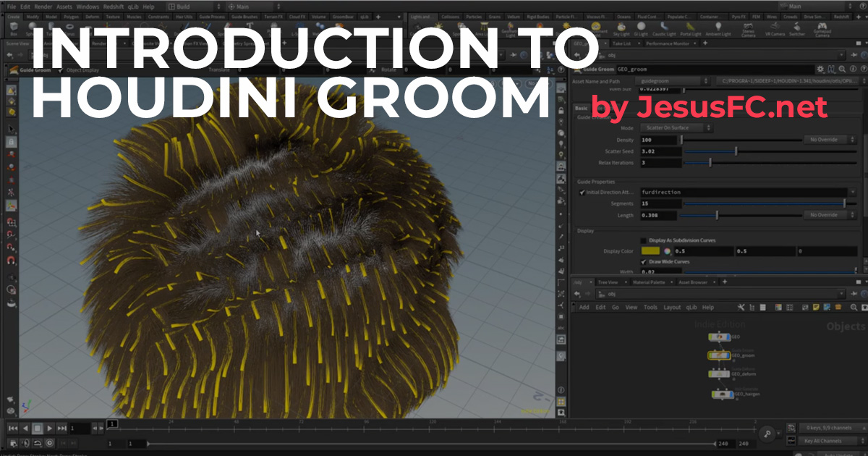Add a VR Camera from the shelf

pos(775,28)
